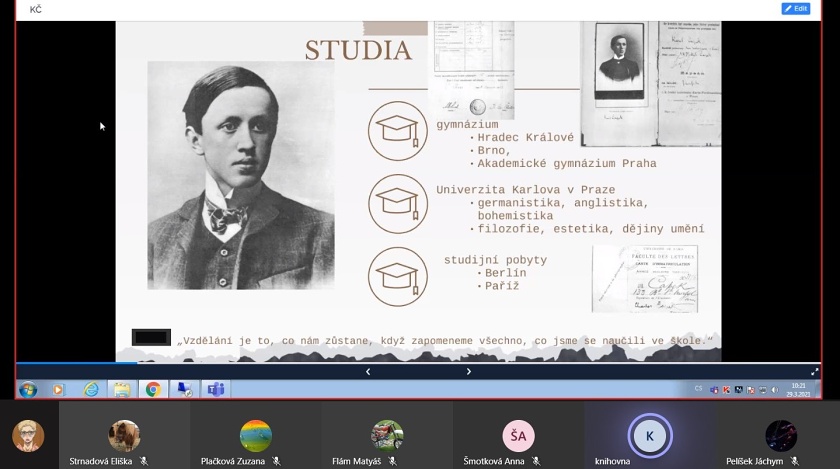This screenshot has width=840, height=469.
Task: Click the first participant's avatar at far left
Action: (x=28, y=436)
